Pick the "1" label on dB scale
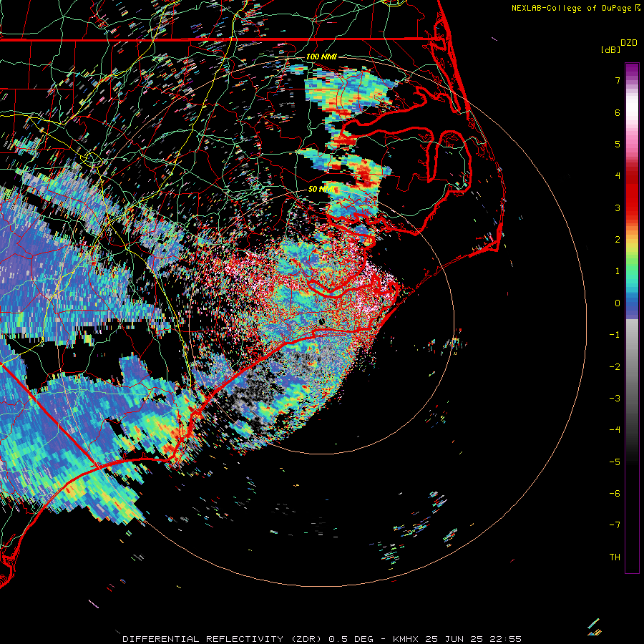 tap(618, 271)
